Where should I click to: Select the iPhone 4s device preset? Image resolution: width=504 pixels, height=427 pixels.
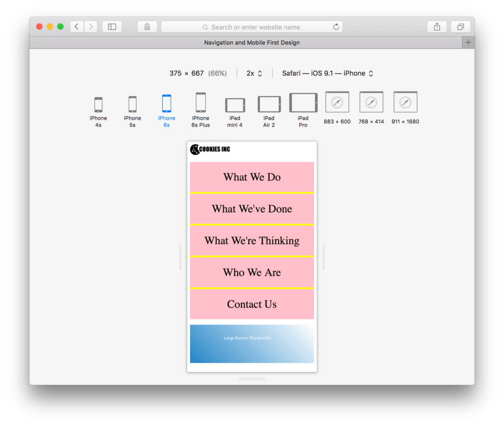pyautogui.click(x=98, y=112)
